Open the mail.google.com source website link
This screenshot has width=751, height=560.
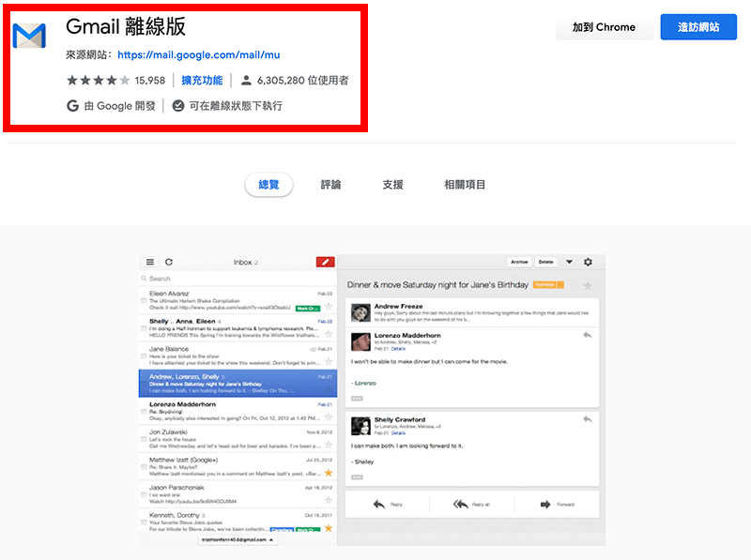pos(199,55)
